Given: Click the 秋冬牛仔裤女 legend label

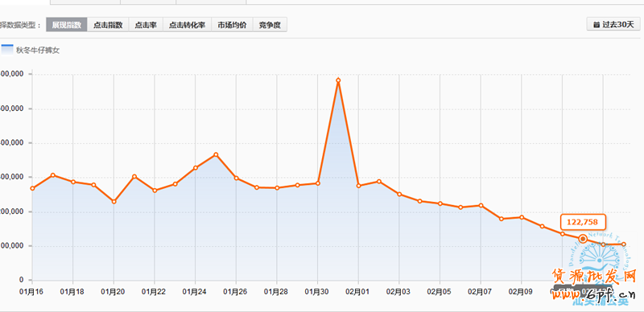Looking at the screenshot, I should click(x=38, y=51).
